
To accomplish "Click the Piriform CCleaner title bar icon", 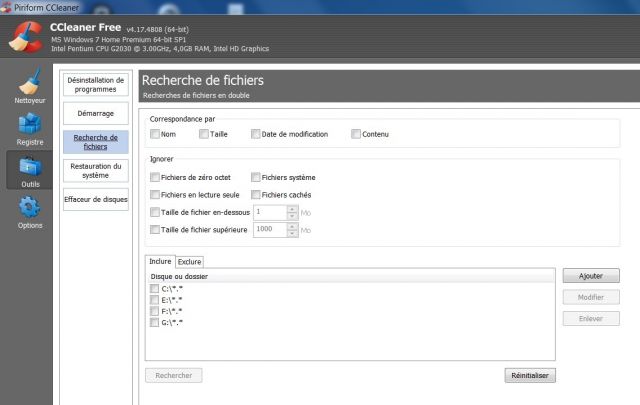I will [6, 7].
